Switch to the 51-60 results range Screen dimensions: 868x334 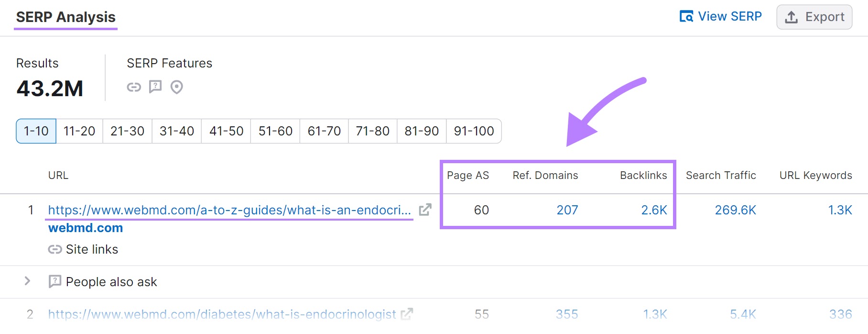(x=275, y=131)
